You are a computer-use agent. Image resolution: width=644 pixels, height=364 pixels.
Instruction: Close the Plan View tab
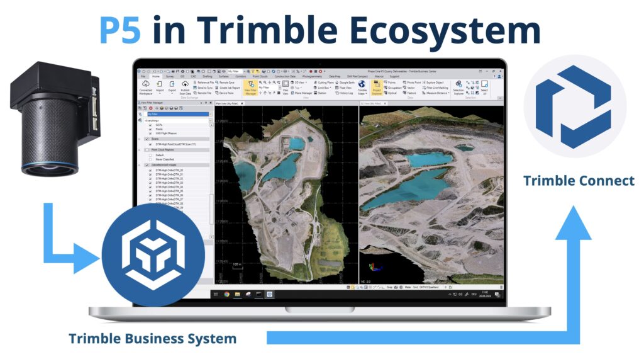pyautogui.click(x=242, y=103)
